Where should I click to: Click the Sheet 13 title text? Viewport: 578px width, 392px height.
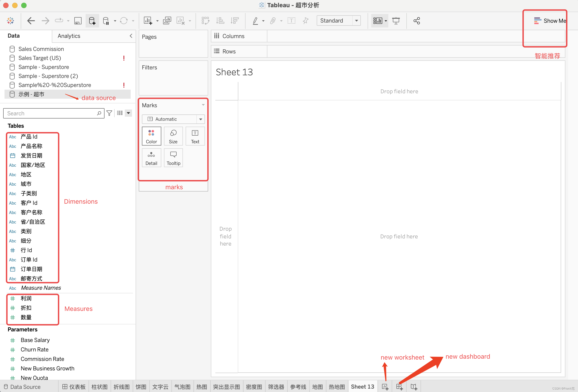[x=234, y=72]
